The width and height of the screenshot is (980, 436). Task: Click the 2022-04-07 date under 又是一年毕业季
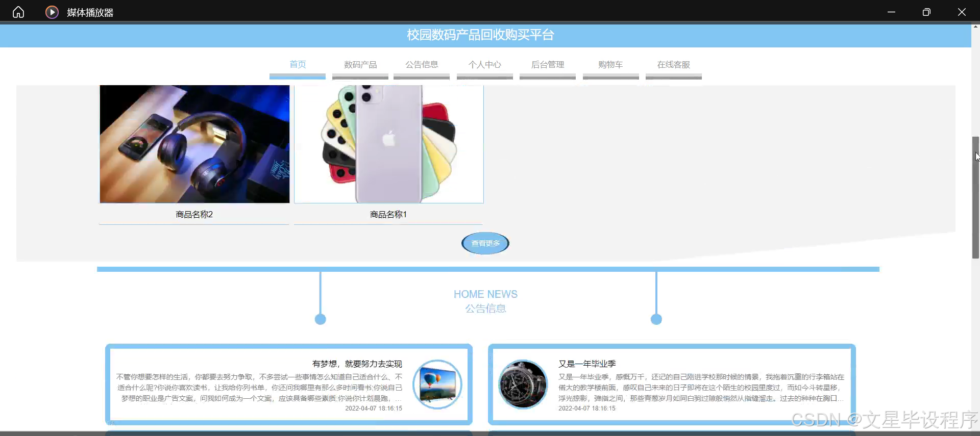(x=587, y=408)
